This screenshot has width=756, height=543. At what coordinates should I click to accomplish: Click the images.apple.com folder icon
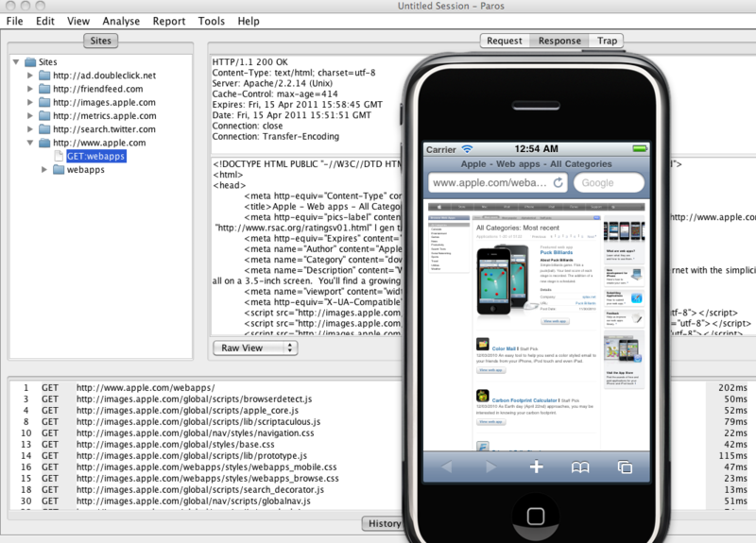coord(44,103)
